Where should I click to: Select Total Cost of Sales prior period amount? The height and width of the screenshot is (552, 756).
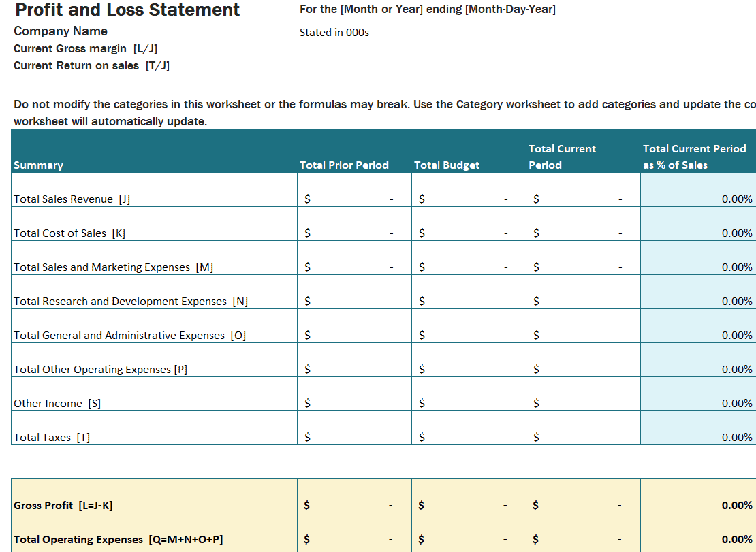click(x=354, y=224)
